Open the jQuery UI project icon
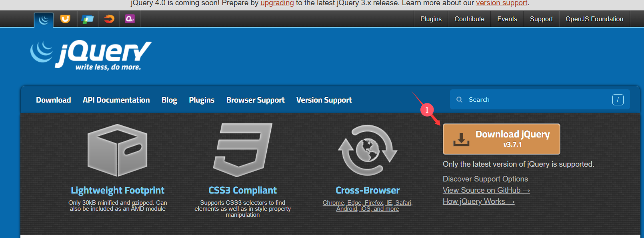The width and height of the screenshot is (644, 238). click(x=65, y=19)
